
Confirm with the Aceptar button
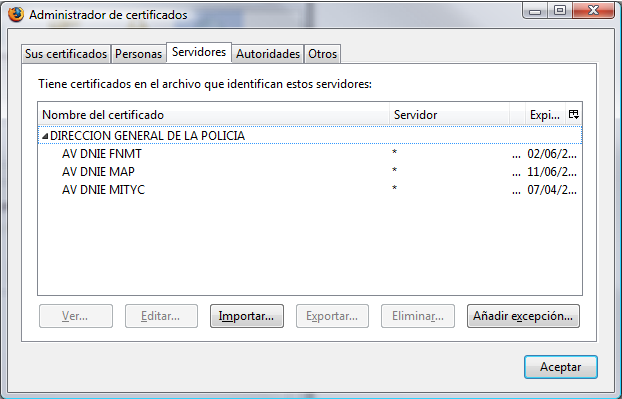(x=561, y=367)
